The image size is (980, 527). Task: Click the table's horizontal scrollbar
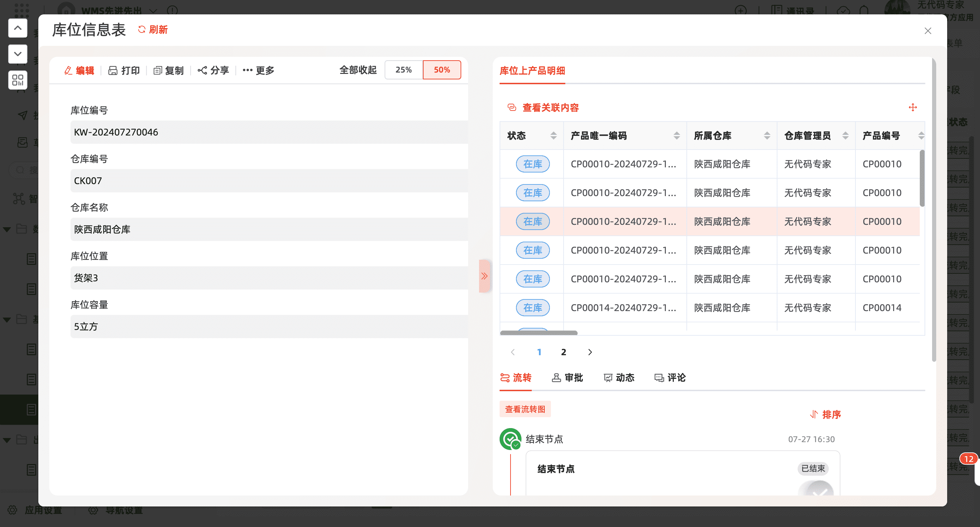[538, 333]
